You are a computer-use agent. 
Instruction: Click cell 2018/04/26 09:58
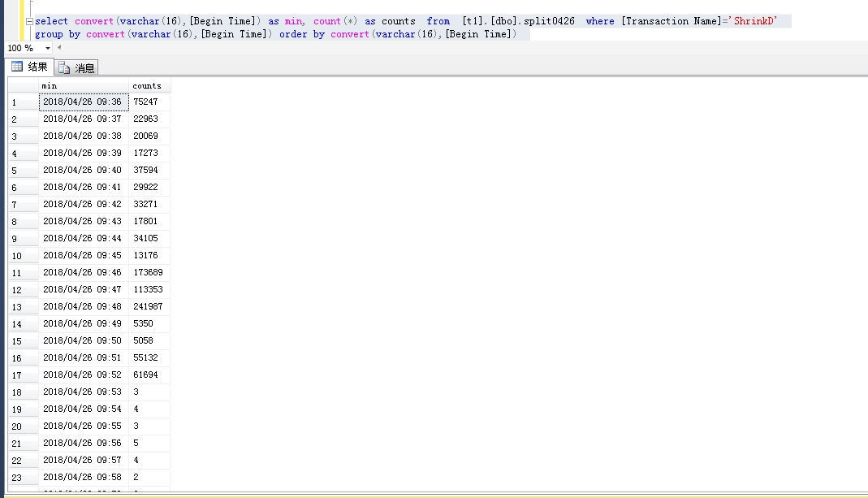(x=84, y=478)
